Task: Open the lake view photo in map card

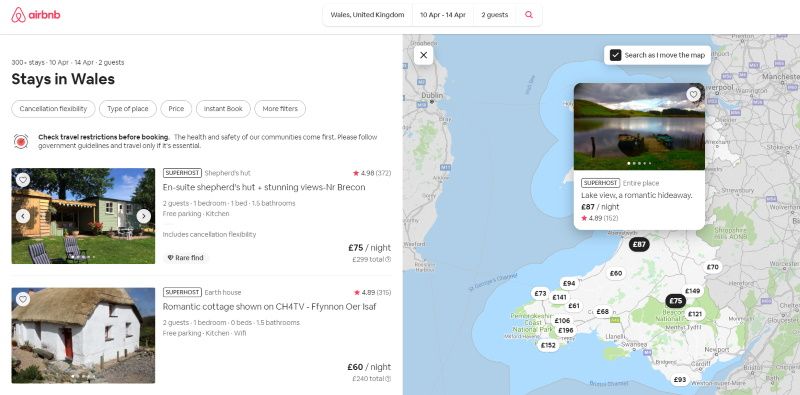Action: click(x=639, y=127)
